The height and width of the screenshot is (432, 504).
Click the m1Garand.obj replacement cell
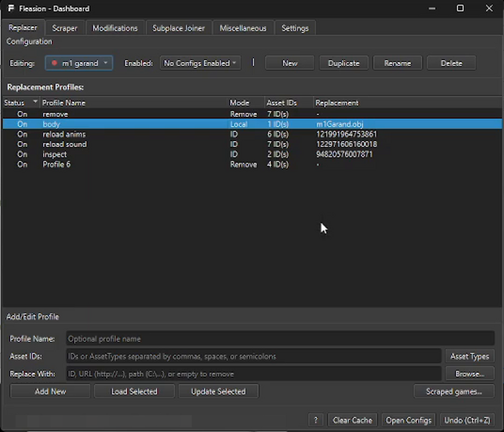(x=340, y=124)
